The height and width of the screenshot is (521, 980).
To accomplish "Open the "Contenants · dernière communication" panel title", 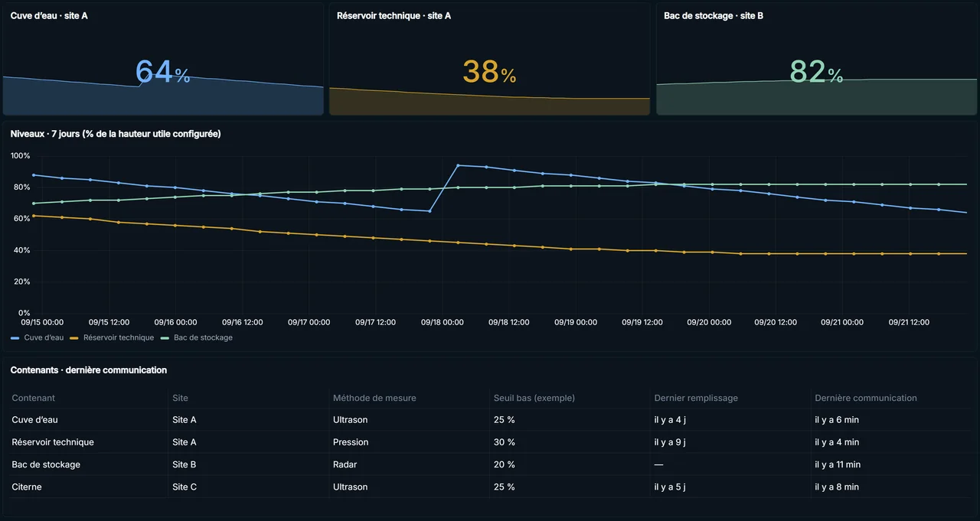I will click(89, 370).
